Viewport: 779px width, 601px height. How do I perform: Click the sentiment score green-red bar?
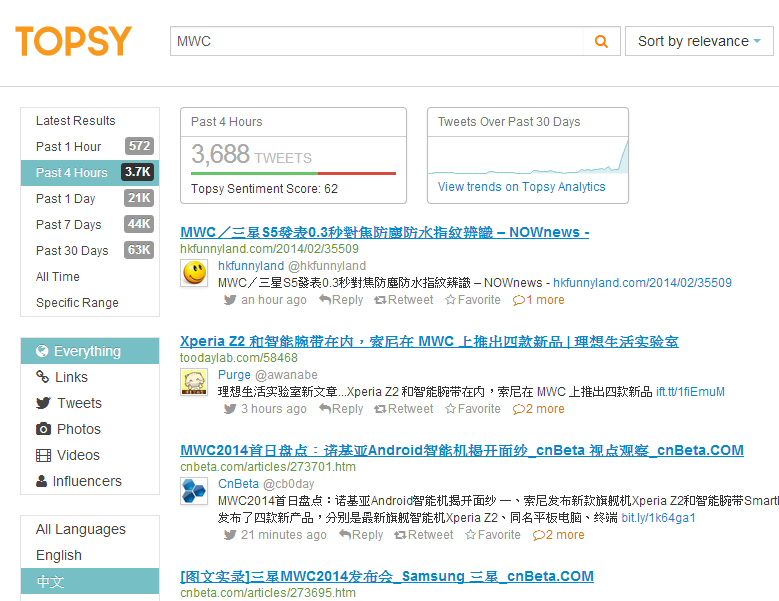tap(293, 173)
